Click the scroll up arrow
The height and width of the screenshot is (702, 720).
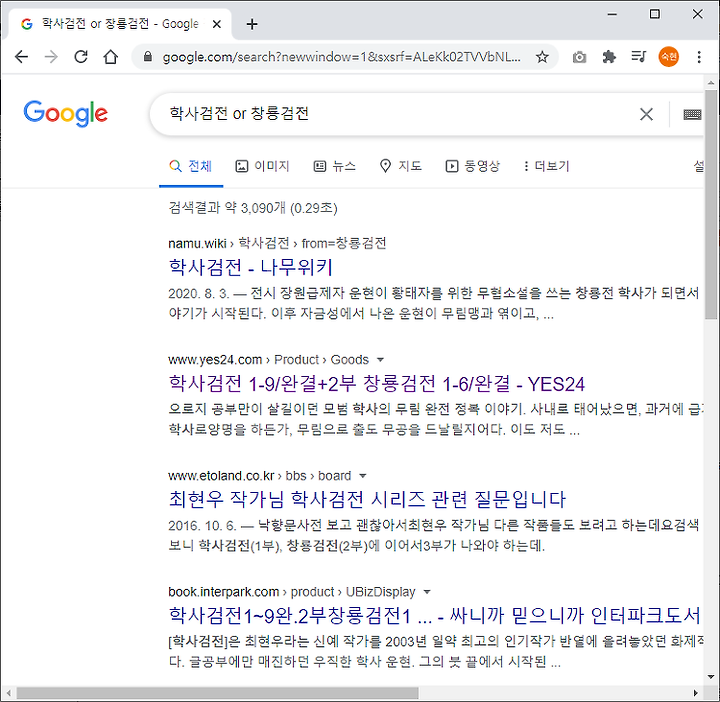[711, 83]
